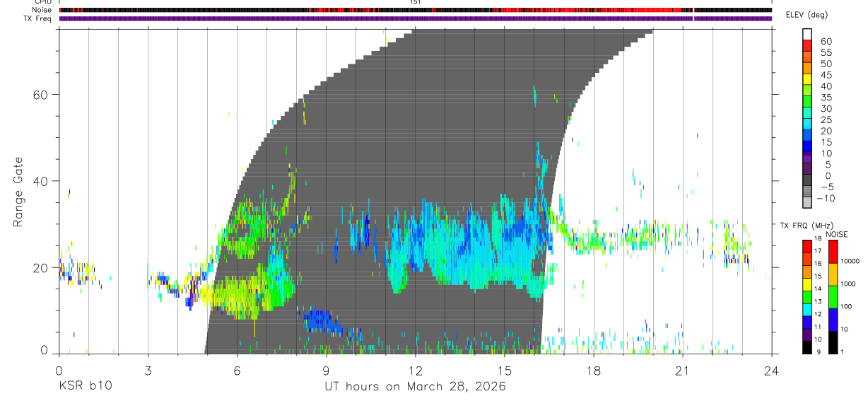The width and height of the screenshot is (868, 401).
Task: Click the ELEV legend value '35'
Action: (825, 98)
